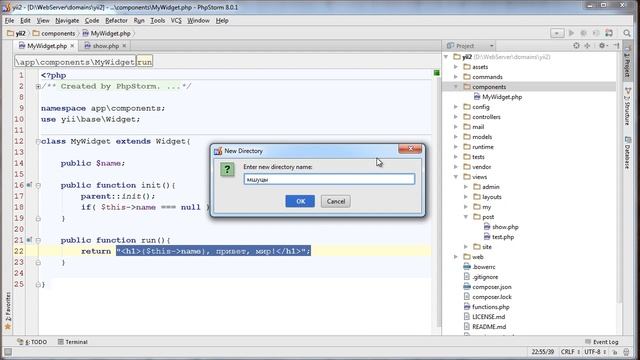Screen dimensions: 640x360
Task: Open the View menu
Action: click(x=42, y=20)
